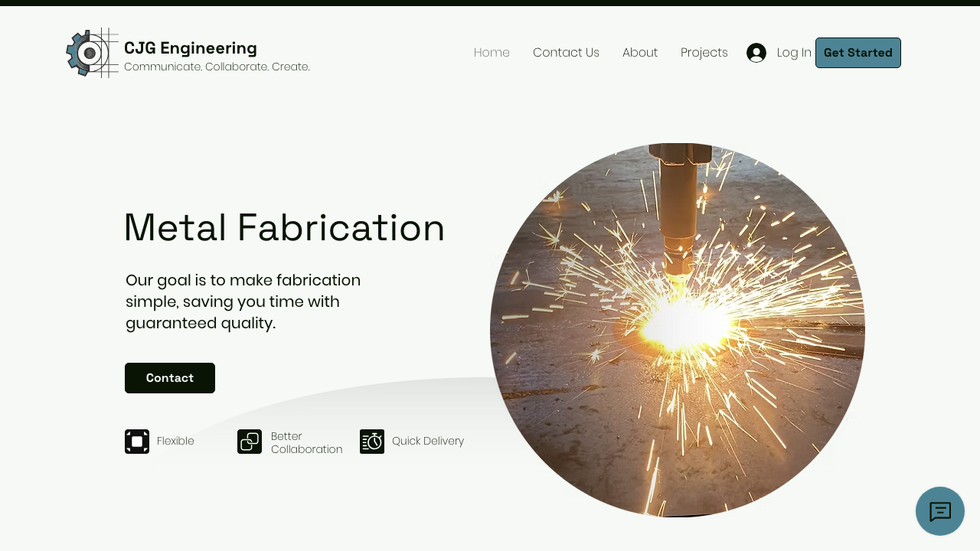Click the Better Collaboration label text
Screen dimensions: 980x551
(x=306, y=442)
